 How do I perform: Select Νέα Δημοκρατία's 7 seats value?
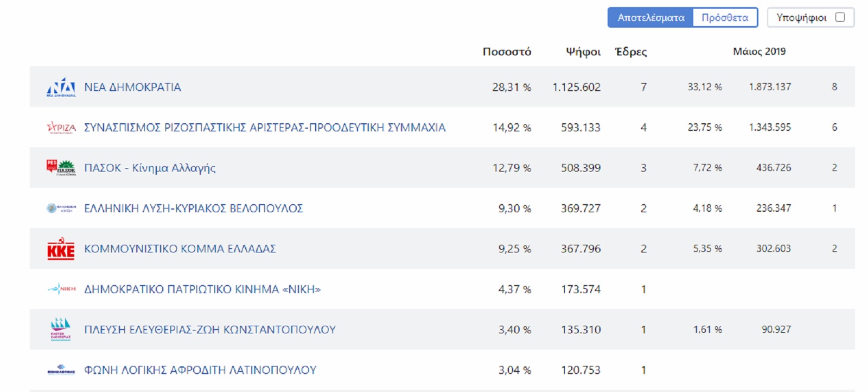(x=643, y=87)
